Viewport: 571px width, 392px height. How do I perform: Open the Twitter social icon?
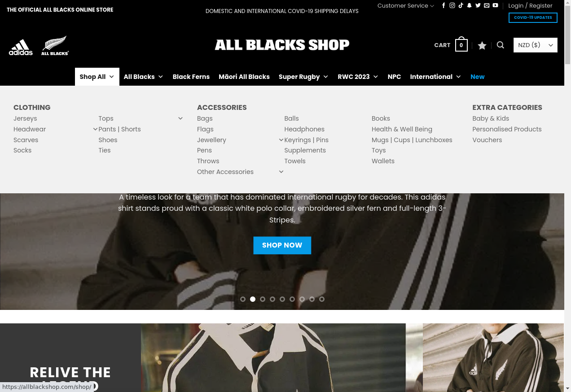click(x=478, y=5)
